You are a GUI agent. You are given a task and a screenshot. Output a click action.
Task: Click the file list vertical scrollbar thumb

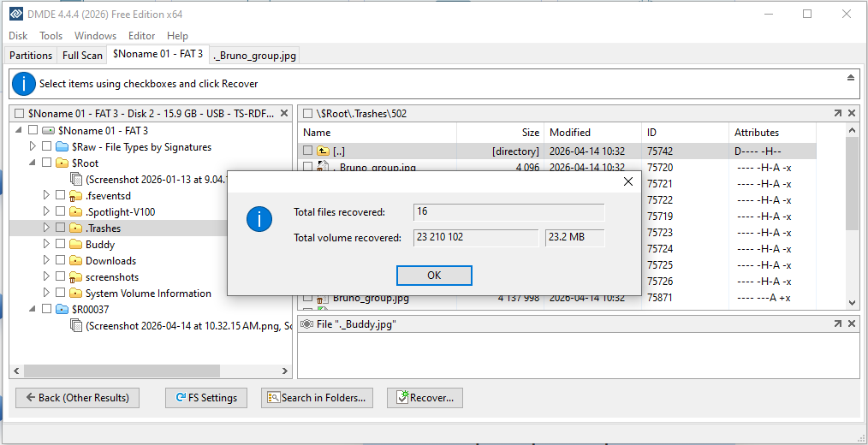pyautogui.click(x=852, y=183)
